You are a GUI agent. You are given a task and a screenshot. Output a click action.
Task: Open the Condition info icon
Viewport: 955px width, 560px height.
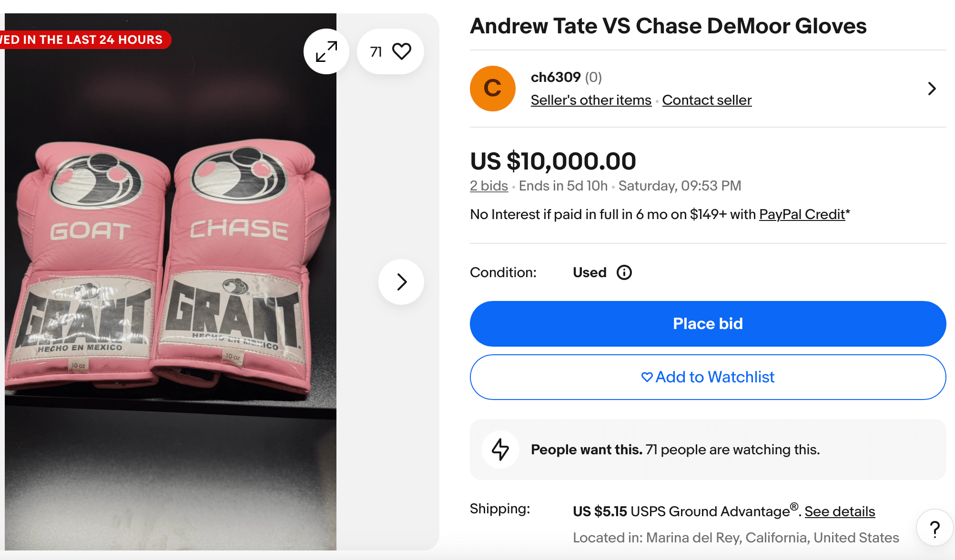[x=624, y=272]
